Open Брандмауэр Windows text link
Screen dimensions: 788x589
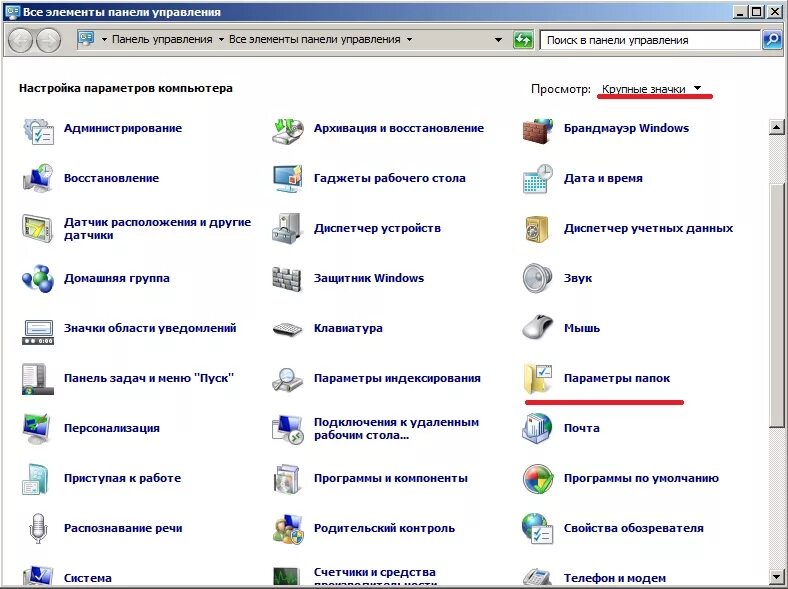pyautogui.click(x=626, y=128)
